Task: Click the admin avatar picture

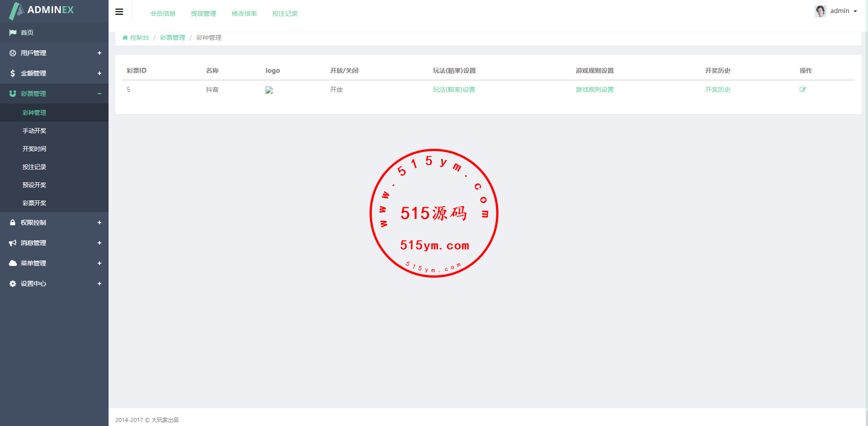Action: [820, 11]
